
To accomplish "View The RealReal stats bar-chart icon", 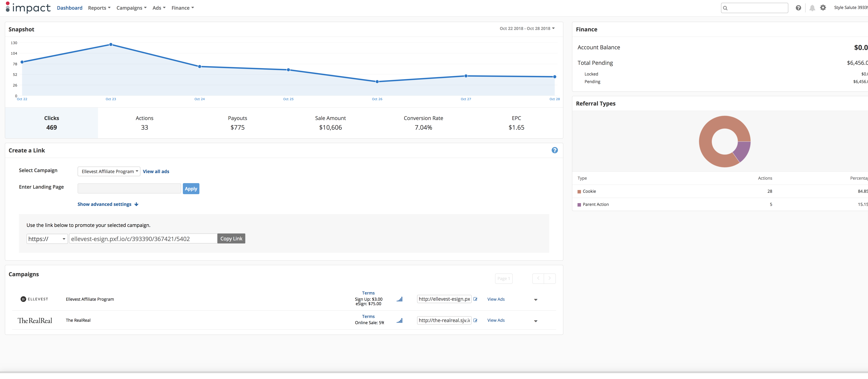I will coord(399,321).
